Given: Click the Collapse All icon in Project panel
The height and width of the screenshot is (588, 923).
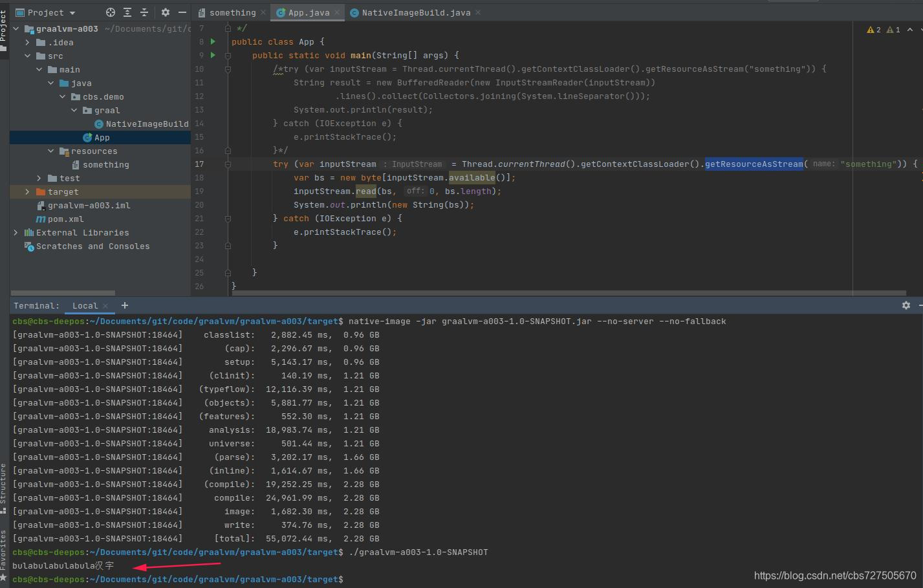Looking at the screenshot, I should click(144, 12).
